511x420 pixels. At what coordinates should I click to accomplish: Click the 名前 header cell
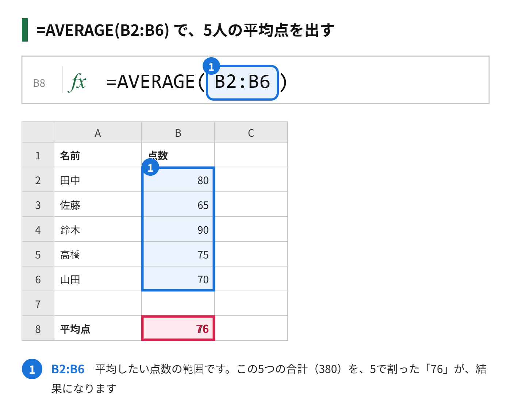(x=98, y=155)
